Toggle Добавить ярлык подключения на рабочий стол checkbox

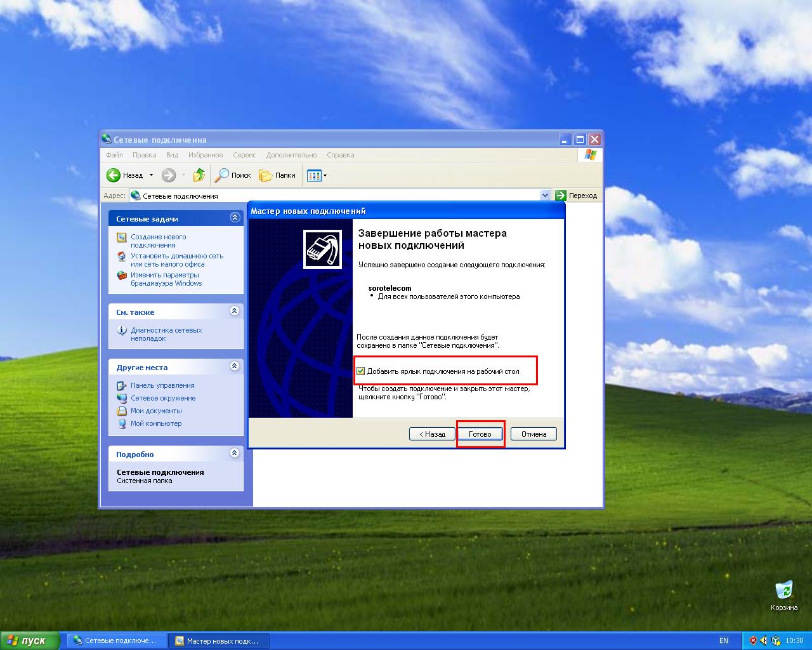pyautogui.click(x=360, y=371)
